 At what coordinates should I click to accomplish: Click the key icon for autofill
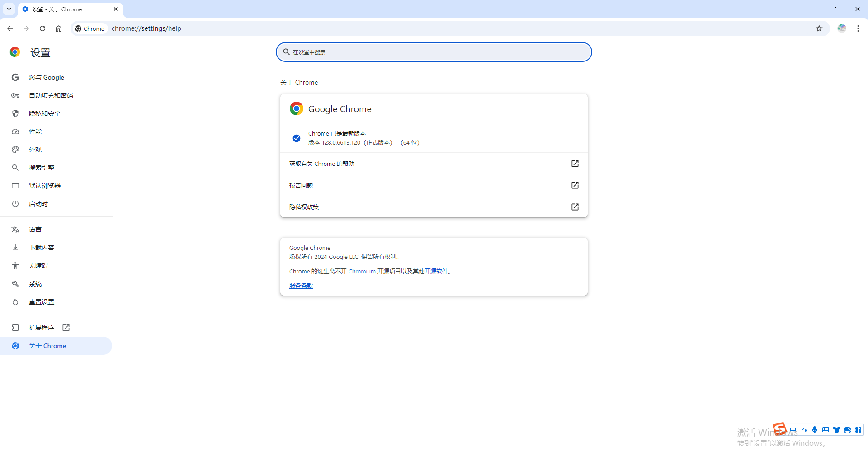[15, 95]
